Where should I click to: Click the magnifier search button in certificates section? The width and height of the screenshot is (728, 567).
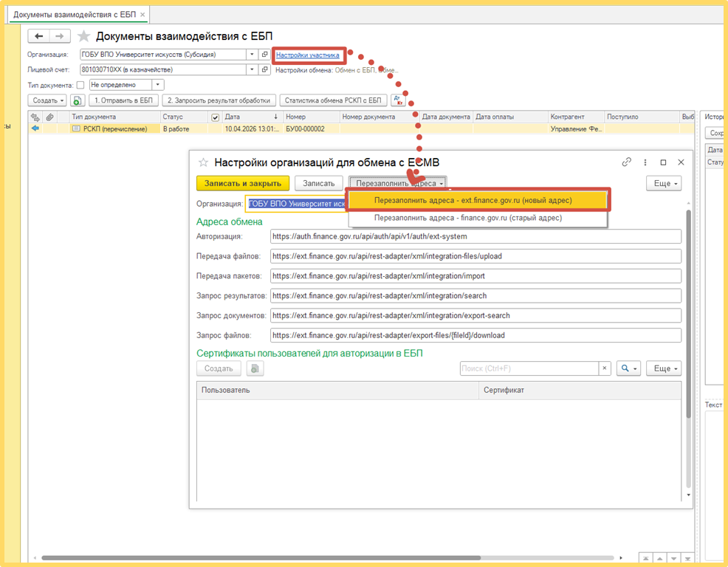tap(628, 368)
